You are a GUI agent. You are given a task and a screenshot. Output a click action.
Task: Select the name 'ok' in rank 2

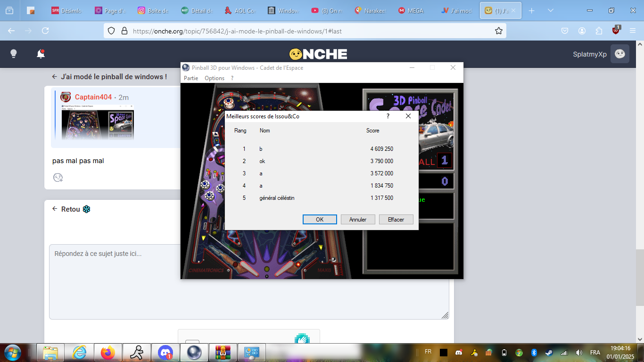262,161
